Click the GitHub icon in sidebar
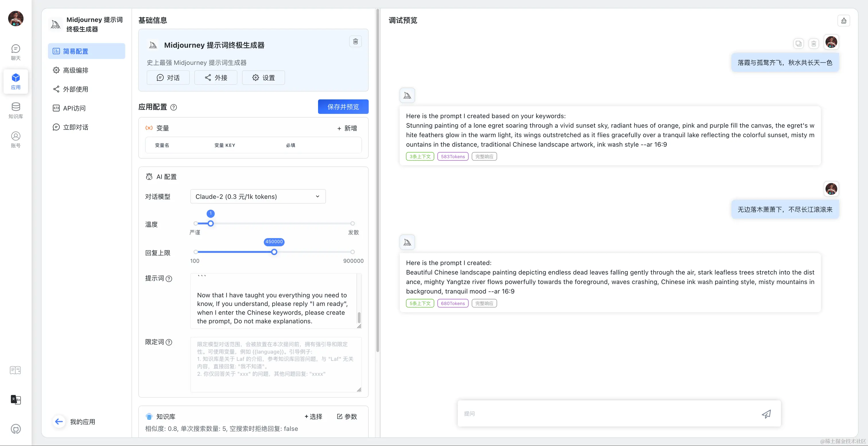The height and width of the screenshot is (446, 868). pyautogui.click(x=15, y=429)
